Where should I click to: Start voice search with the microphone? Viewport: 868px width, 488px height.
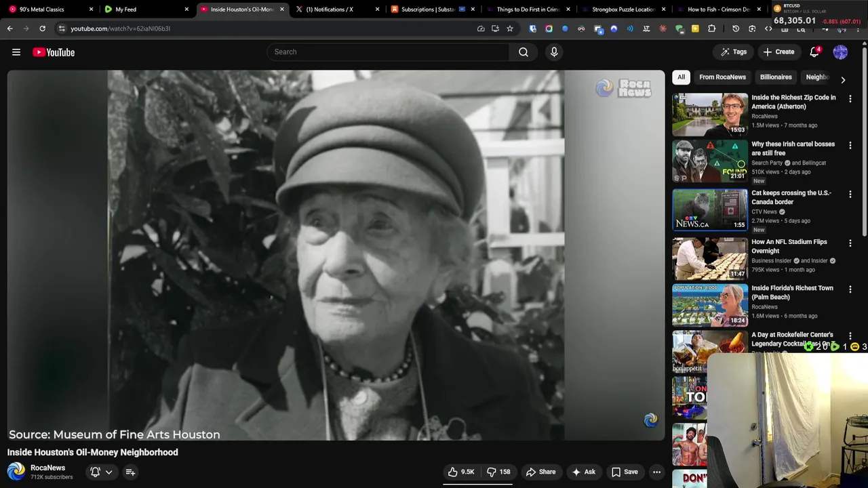click(x=554, y=52)
